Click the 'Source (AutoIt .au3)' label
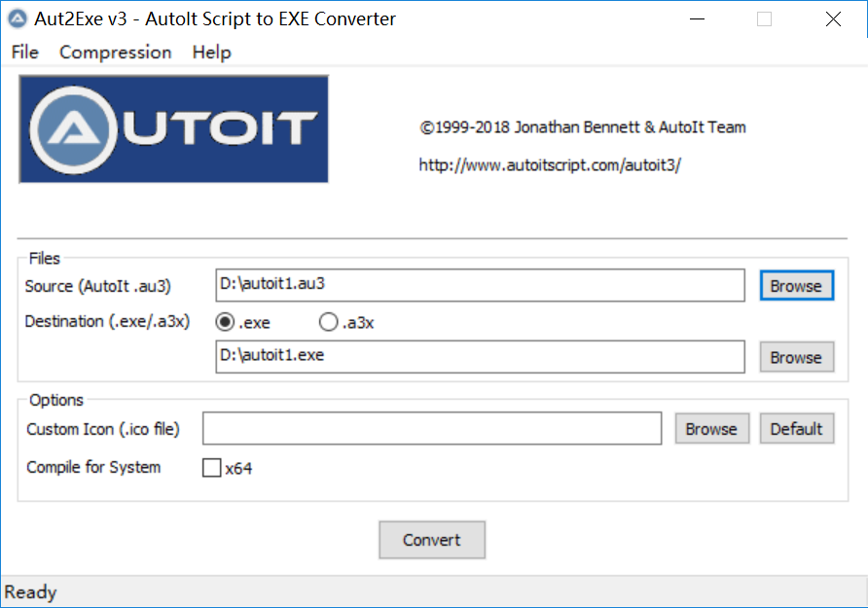The height and width of the screenshot is (608, 868). click(98, 286)
